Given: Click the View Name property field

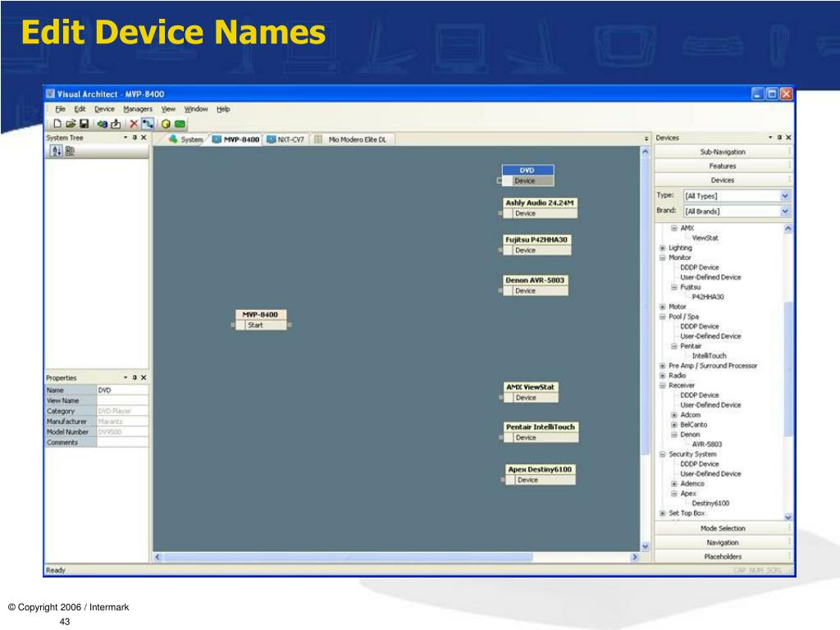Looking at the screenshot, I should [123, 400].
